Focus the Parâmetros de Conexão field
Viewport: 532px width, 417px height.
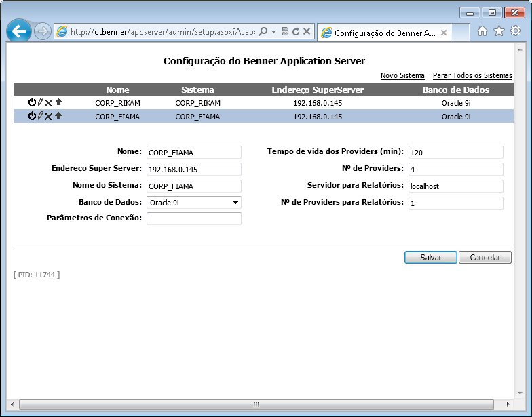click(x=194, y=218)
